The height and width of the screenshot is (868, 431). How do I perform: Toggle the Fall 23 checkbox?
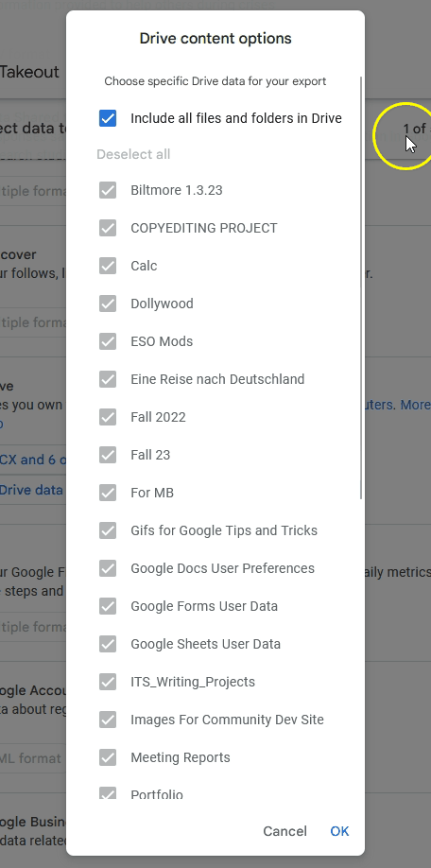tap(108, 455)
